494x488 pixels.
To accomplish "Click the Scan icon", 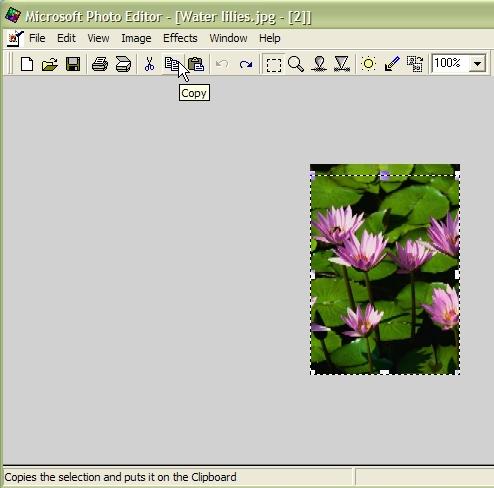I will coord(123,64).
